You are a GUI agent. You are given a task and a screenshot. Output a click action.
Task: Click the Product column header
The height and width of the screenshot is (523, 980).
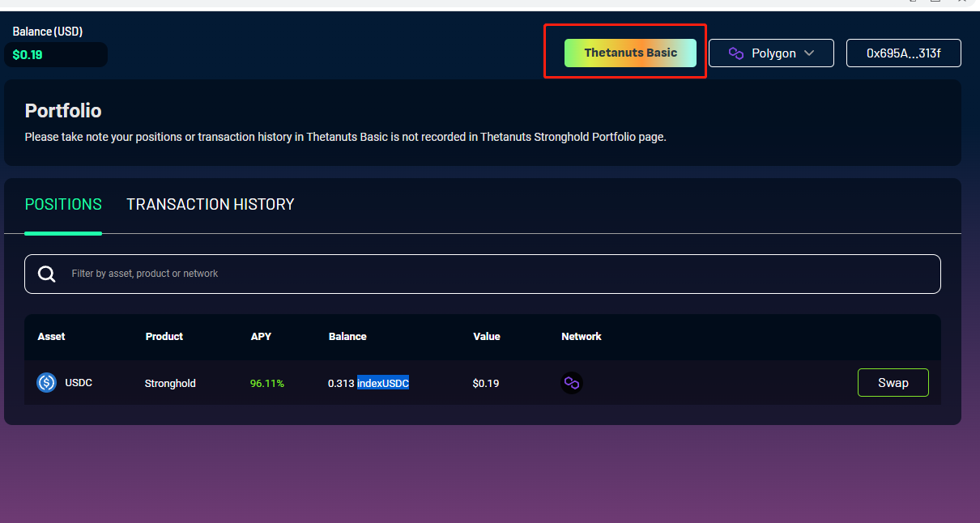(164, 336)
